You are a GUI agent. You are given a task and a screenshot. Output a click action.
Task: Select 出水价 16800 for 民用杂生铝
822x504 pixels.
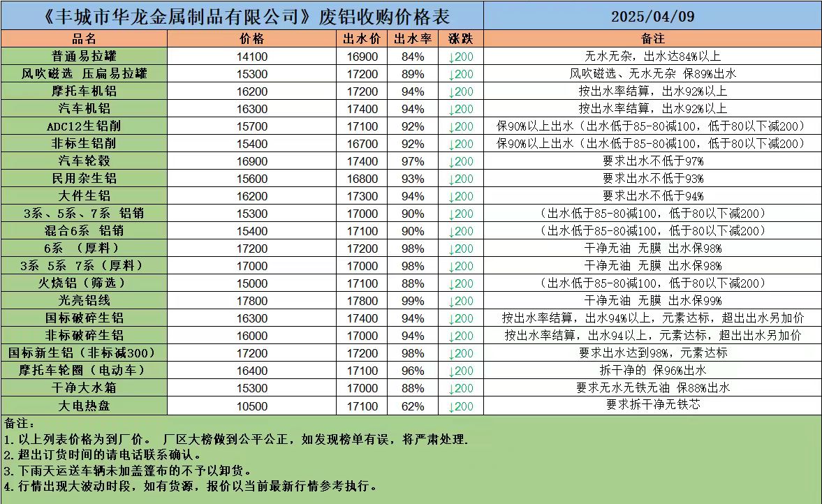pos(362,179)
